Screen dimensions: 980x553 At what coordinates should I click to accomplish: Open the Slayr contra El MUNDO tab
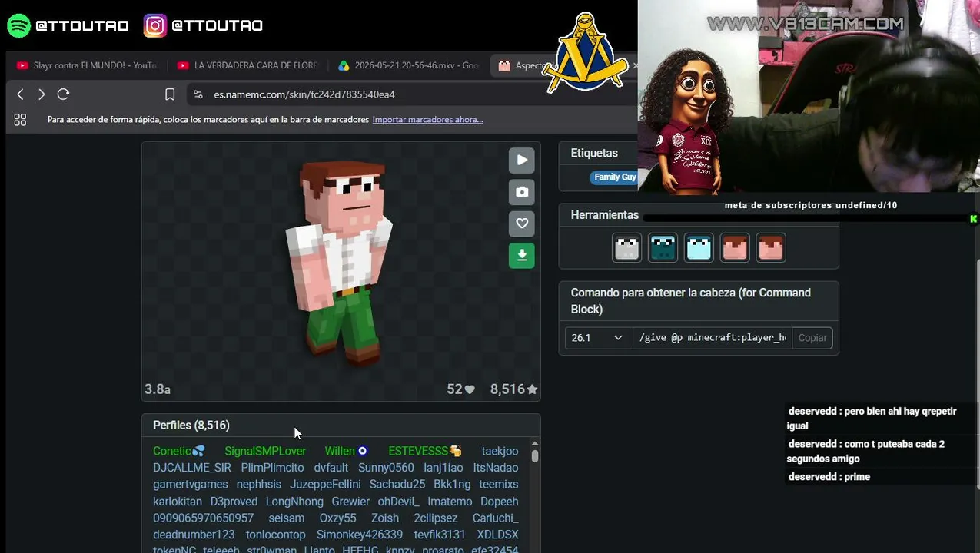point(87,66)
